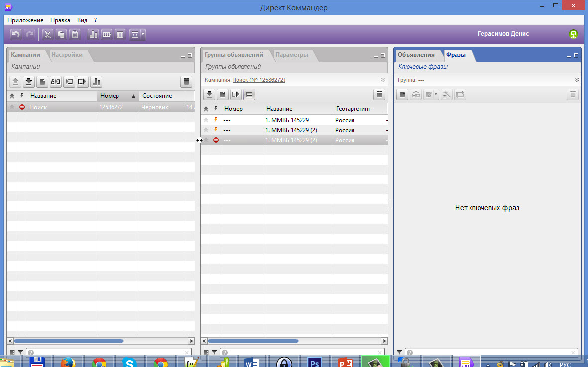Click the statistics bar chart icon in Кампании panel

pos(96,82)
